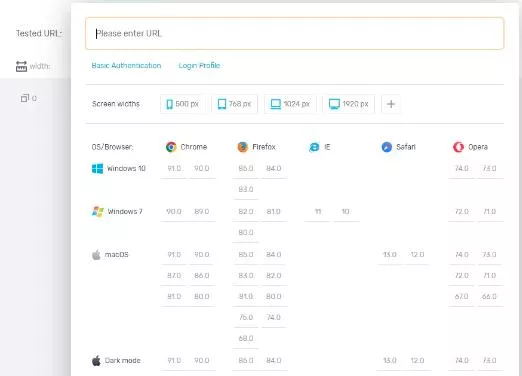The width and height of the screenshot is (522, 376).
Task: Toggle Firefox 83.0 on macOS
Action: click(246, 276)
